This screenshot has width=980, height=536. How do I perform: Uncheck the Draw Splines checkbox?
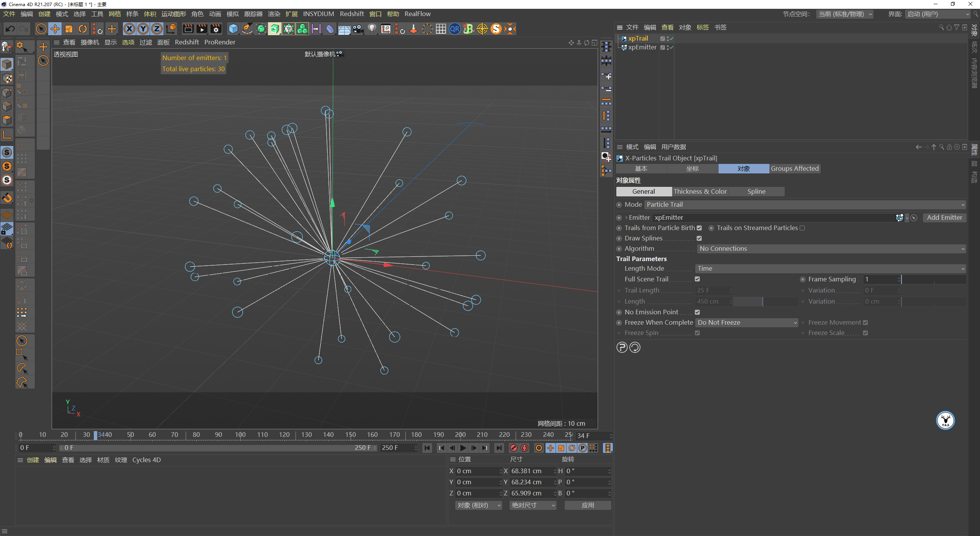coord(699,238)
